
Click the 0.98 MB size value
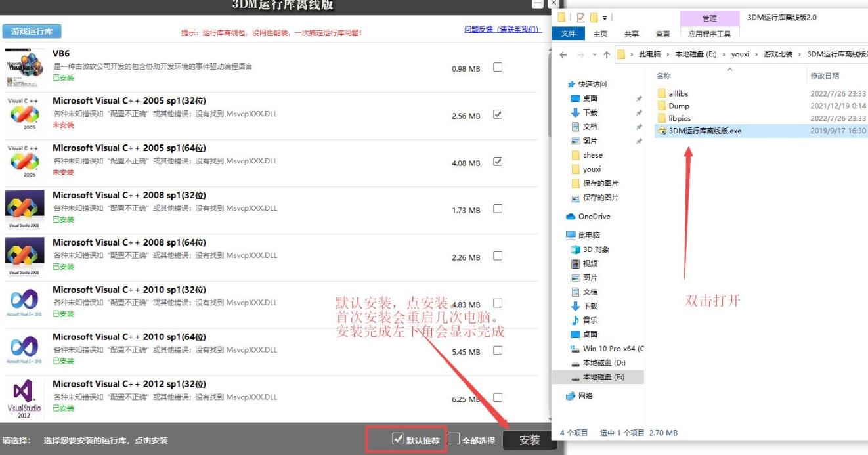[466, 69]
